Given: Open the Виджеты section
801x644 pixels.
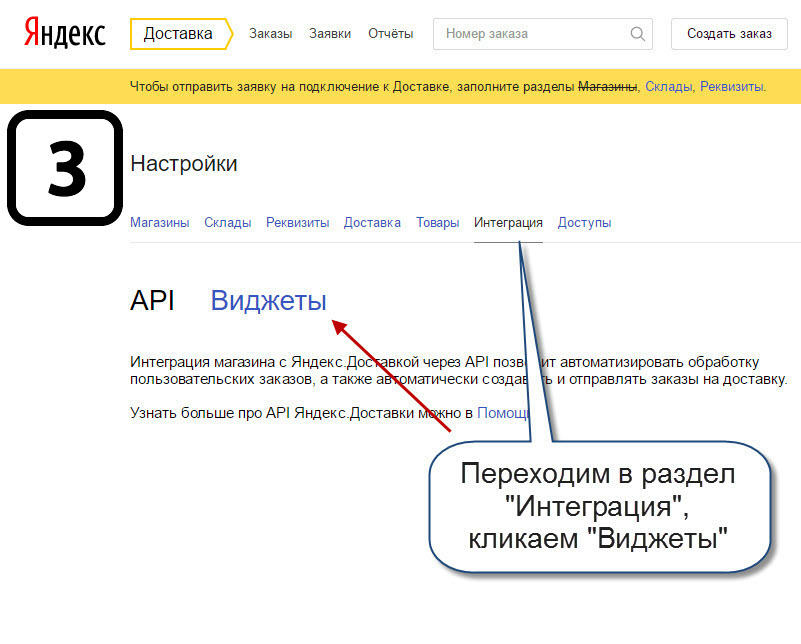Looking at the screenshot, I should [268, 300].
